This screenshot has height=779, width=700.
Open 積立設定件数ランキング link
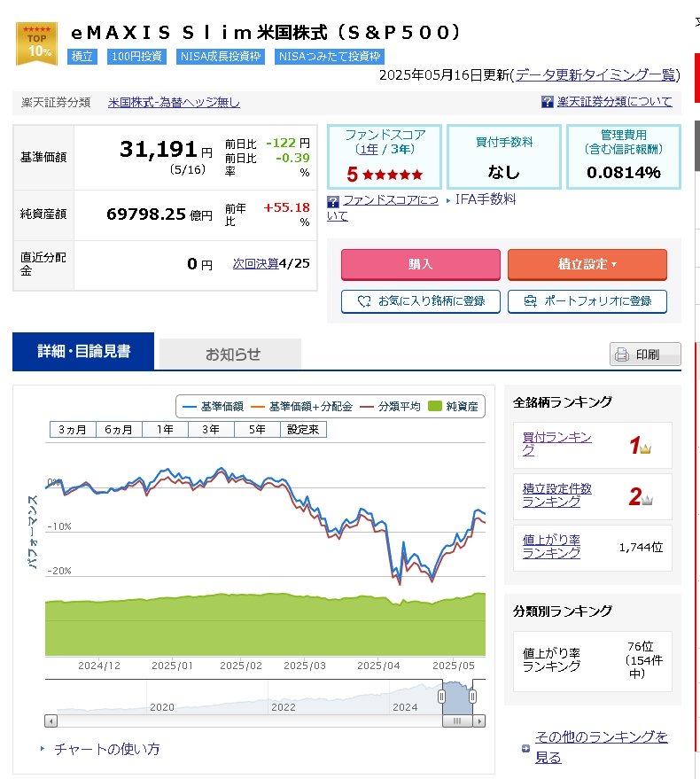tap(556, 495)
